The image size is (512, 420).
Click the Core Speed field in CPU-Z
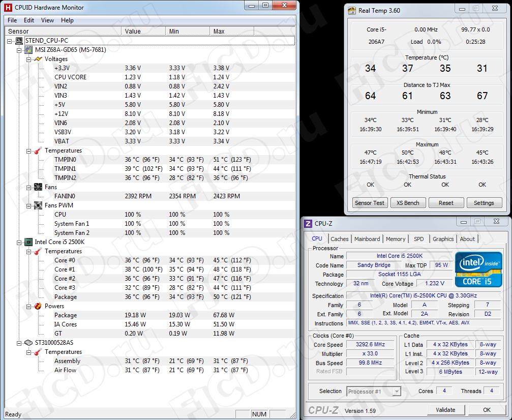tap(370, 345)
